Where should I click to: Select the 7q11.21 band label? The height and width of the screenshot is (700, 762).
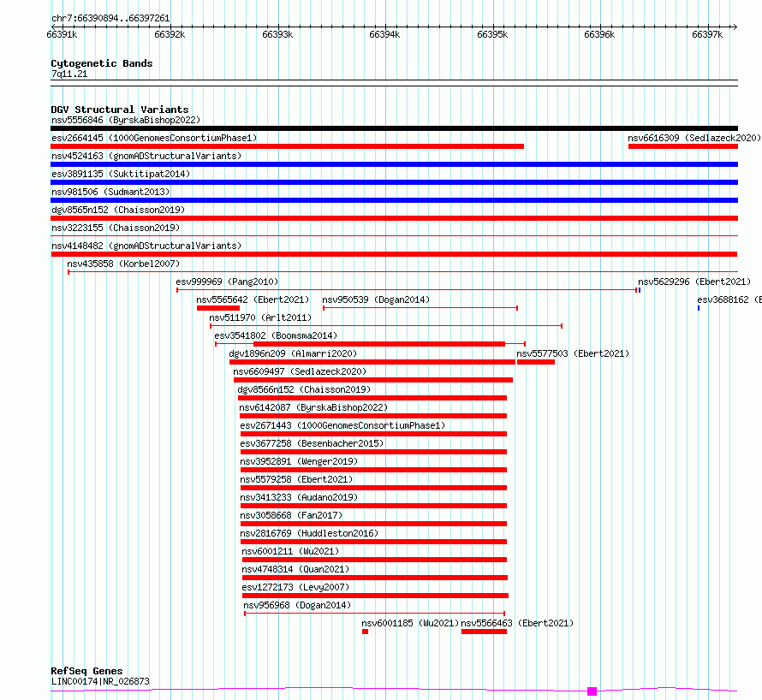[x=69, y=74]
